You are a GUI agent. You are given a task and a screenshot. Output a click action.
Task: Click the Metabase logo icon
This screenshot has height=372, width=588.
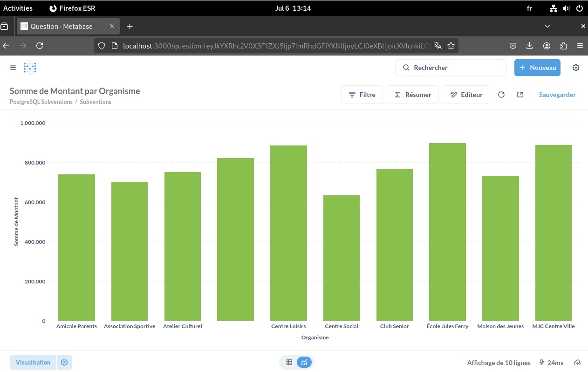pos(30,68)
